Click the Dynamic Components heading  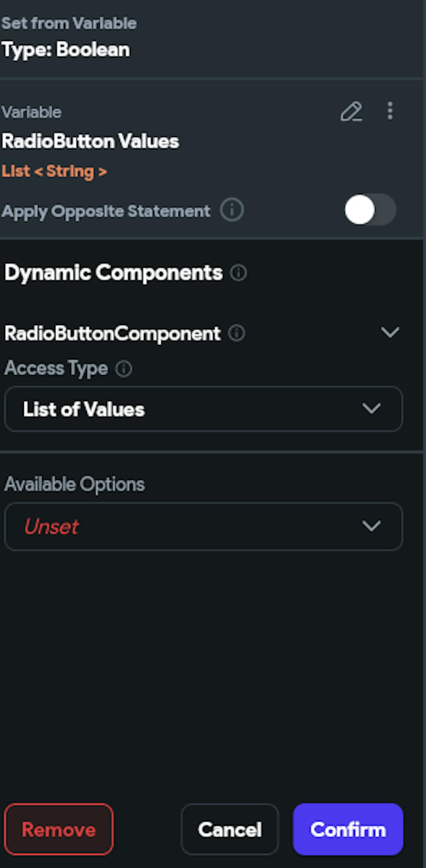[x=113, y=273]
